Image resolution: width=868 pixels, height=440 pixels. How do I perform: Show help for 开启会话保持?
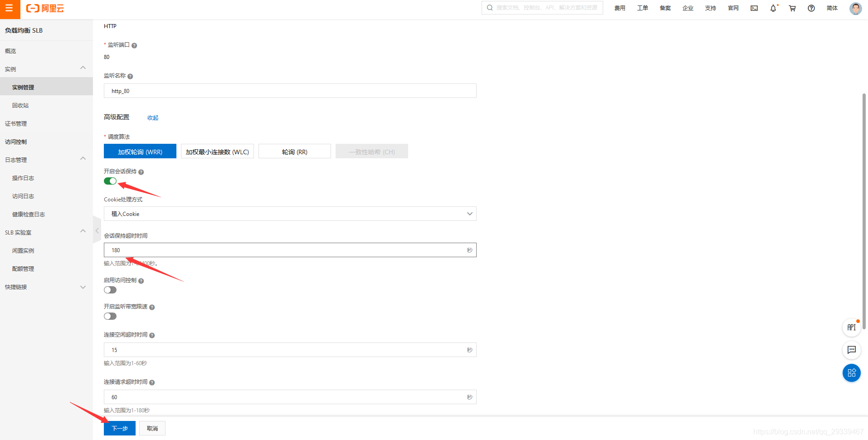(x=141, y=172)
